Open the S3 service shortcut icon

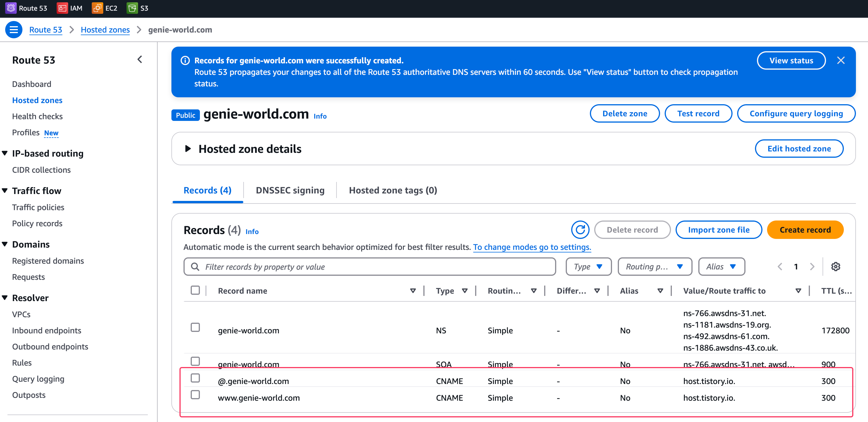pyautogui.click(x=132, y=8)
